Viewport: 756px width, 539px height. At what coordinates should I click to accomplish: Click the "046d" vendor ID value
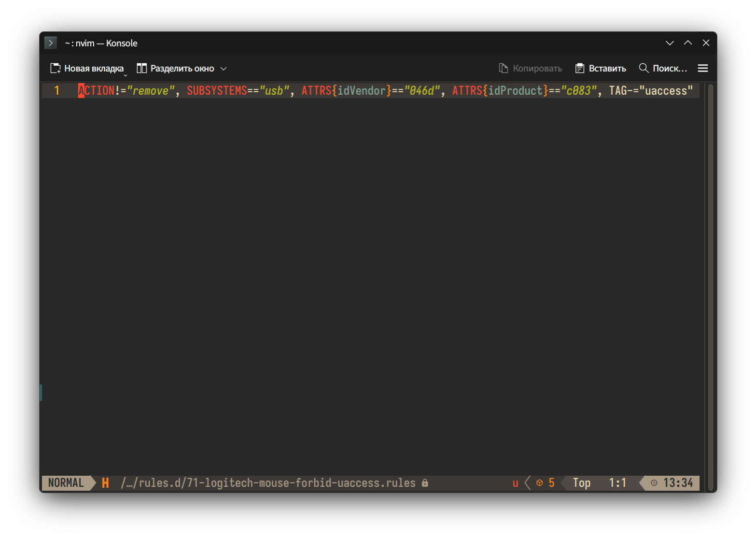(422, 91)
